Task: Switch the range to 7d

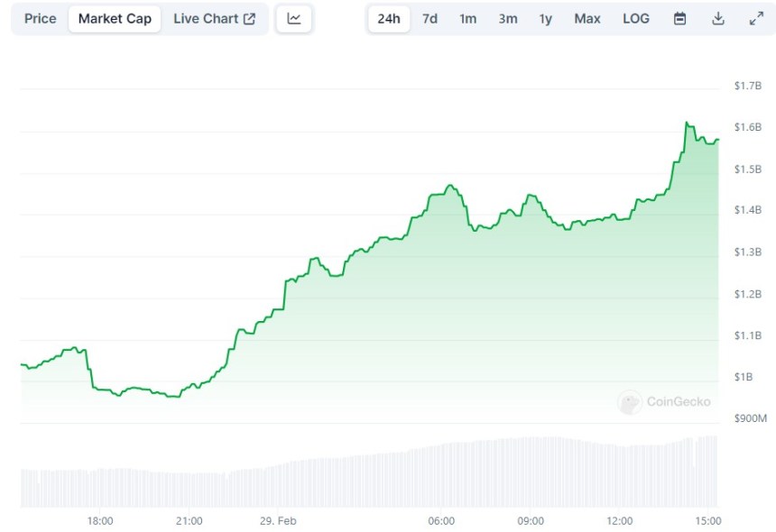Action: point(430,19)
